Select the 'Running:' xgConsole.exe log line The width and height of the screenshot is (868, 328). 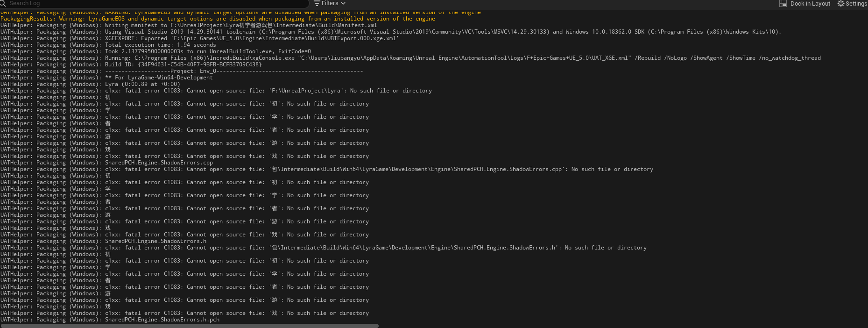point(410,58)
